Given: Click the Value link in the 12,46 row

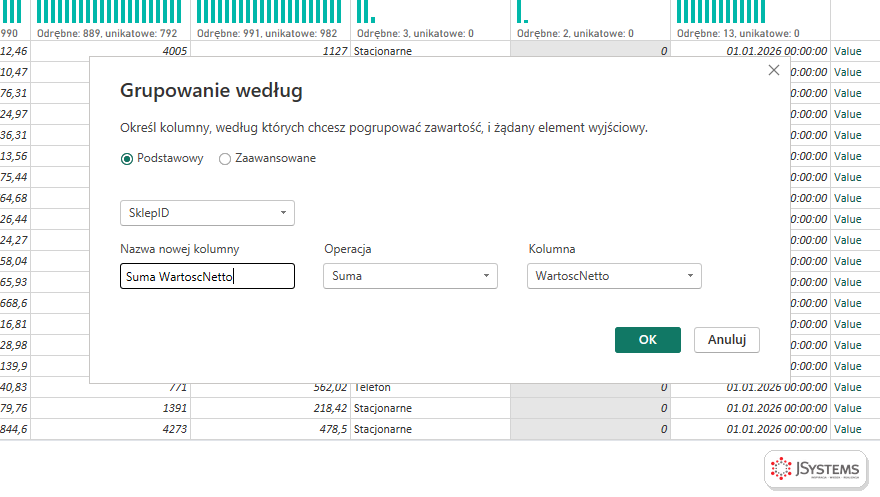Looking at the screenshot, I should click(x=847, y=51).
